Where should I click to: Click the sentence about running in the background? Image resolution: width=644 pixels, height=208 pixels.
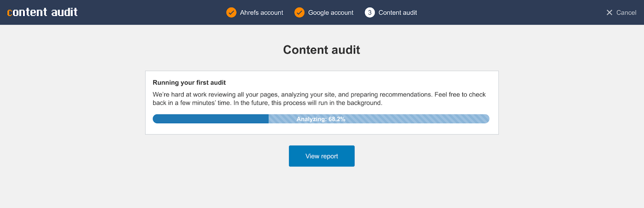pos(308,103)
